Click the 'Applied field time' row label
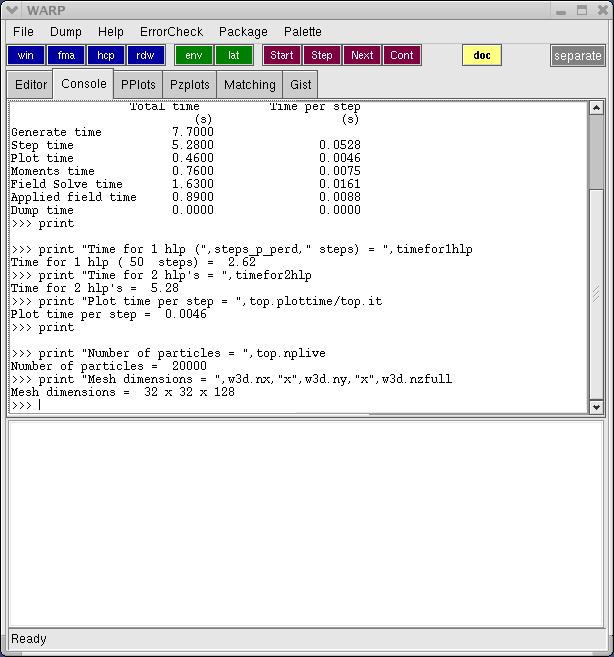Viewport: 614px width, 657px height. pyautogui.click(x=74, y=197)
